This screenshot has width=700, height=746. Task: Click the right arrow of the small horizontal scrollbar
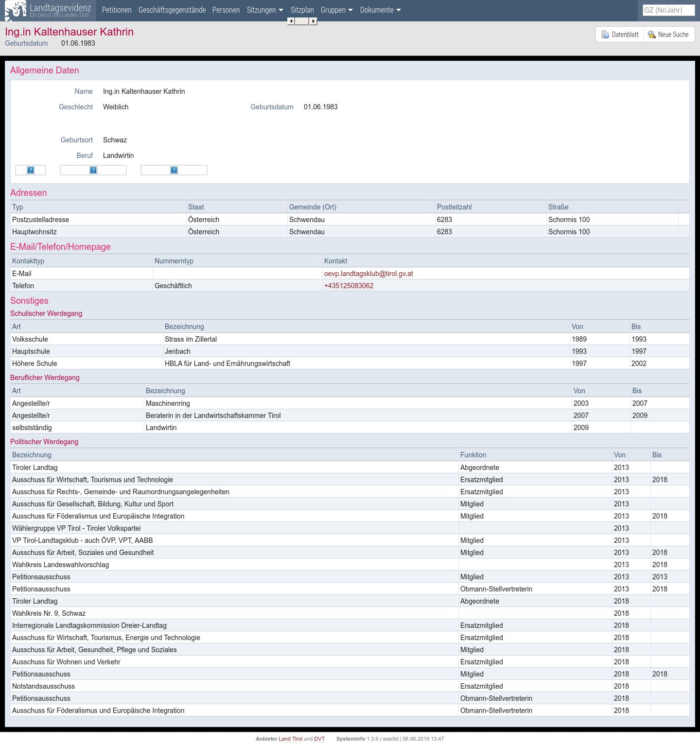314,21
